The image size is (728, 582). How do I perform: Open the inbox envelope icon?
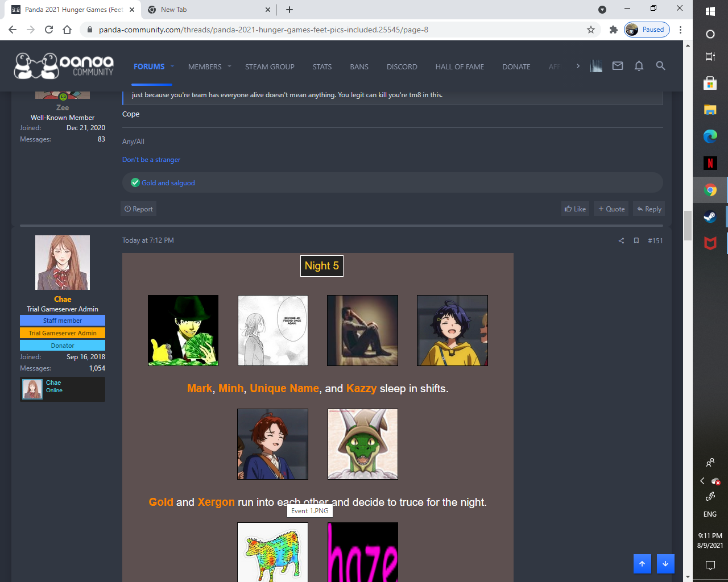click(x=617, y=66)
